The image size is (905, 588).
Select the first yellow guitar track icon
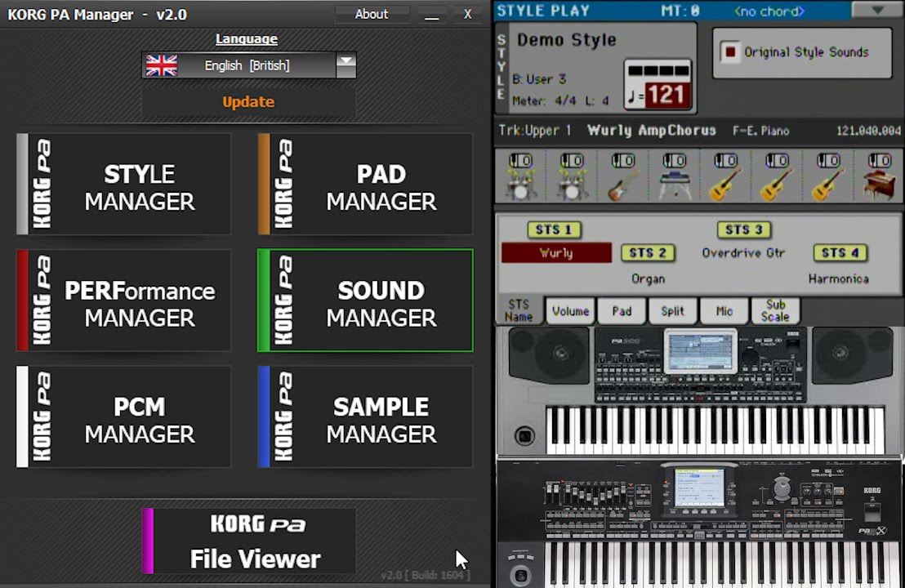(725, 185)
